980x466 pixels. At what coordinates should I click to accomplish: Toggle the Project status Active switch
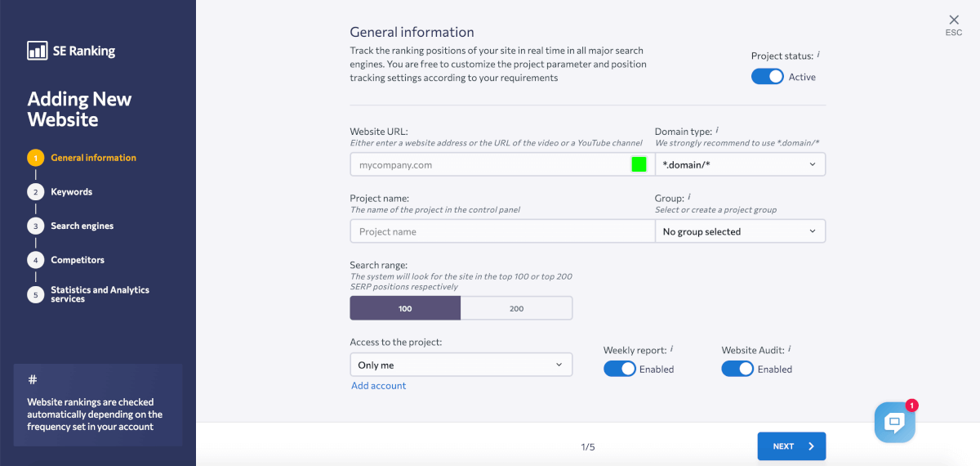coord(767,77)
